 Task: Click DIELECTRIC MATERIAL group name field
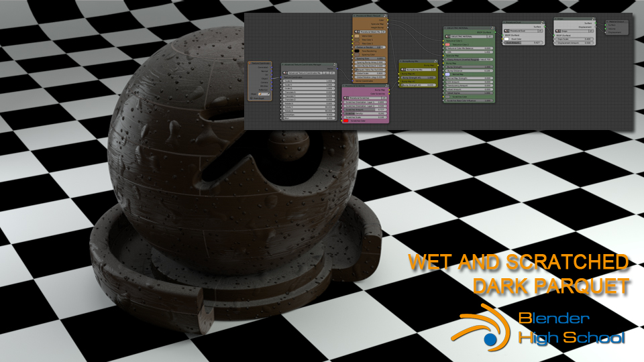pos(469,36)
